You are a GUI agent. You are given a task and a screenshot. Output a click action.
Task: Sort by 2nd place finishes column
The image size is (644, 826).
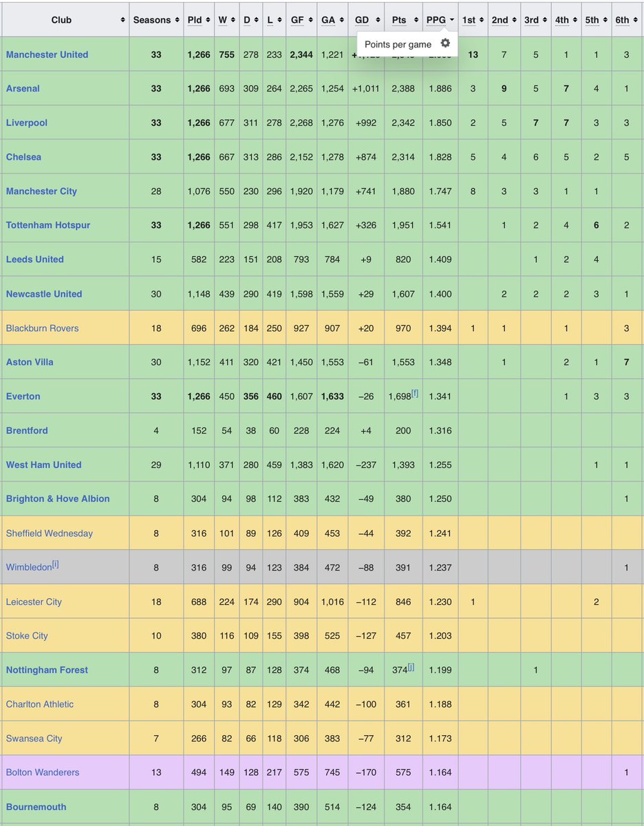tap(504, 20)
